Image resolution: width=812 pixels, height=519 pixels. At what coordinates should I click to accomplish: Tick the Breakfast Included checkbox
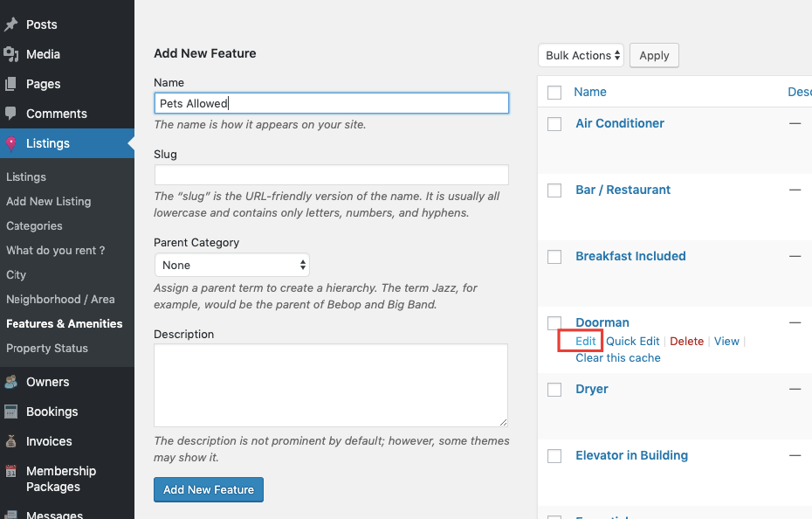(554, 257)
